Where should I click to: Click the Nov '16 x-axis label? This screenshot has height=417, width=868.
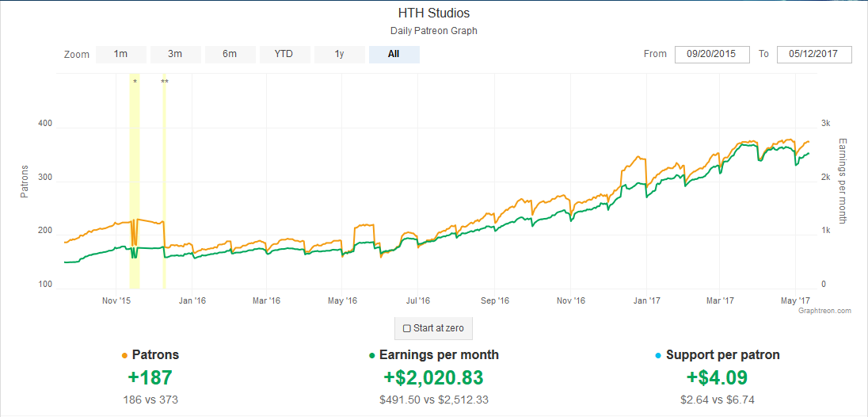[571, 300]
